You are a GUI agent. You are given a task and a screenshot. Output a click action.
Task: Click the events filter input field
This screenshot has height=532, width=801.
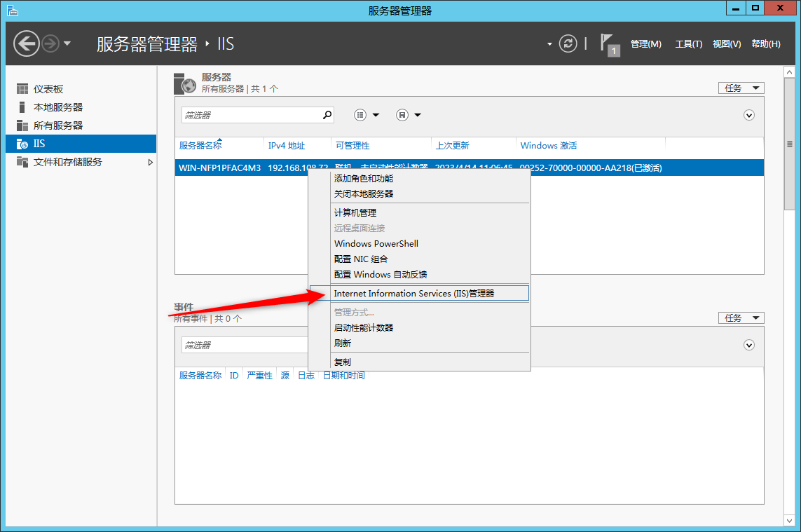[x=245, y=345]
